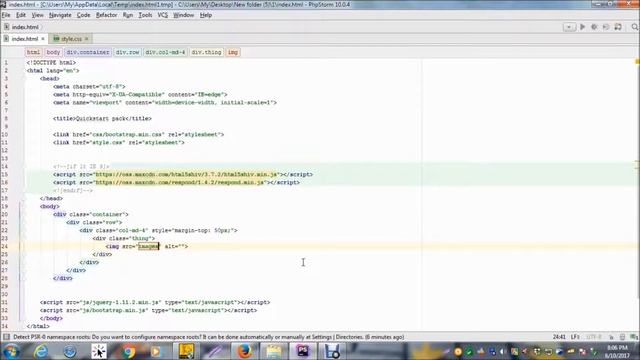Open the View menu
This screenshot has height=360, width=640.
[38, 15]
